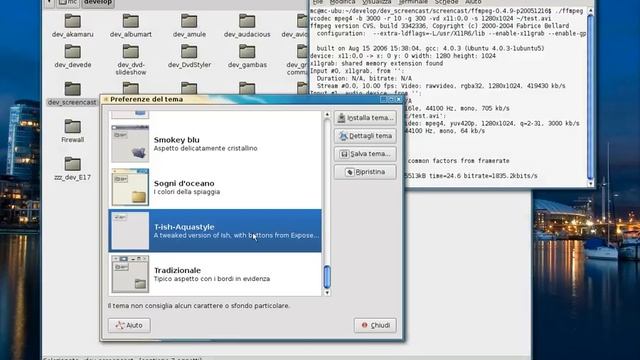
Task: Open Aiuto help button
Action: point(129,325)
